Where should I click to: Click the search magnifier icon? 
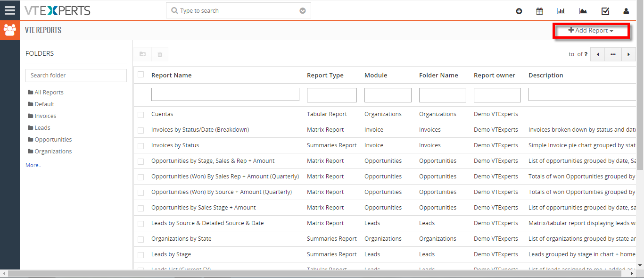pos(174,11)
